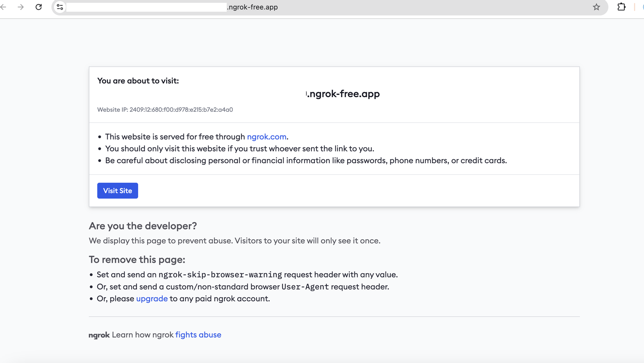Click the Website IP address text
The width and height of the screenshot is (644, 363).
tap(165, 110)
